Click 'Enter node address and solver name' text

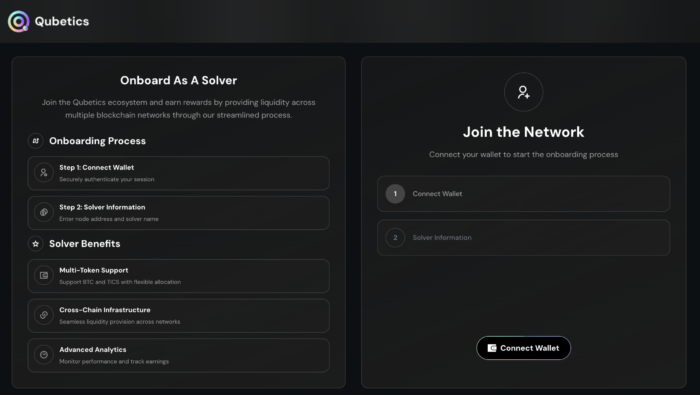(x=109, y=219)
